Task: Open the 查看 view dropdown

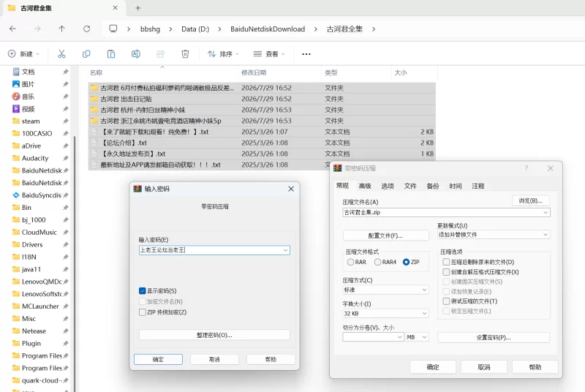Action: coord(269,54)
